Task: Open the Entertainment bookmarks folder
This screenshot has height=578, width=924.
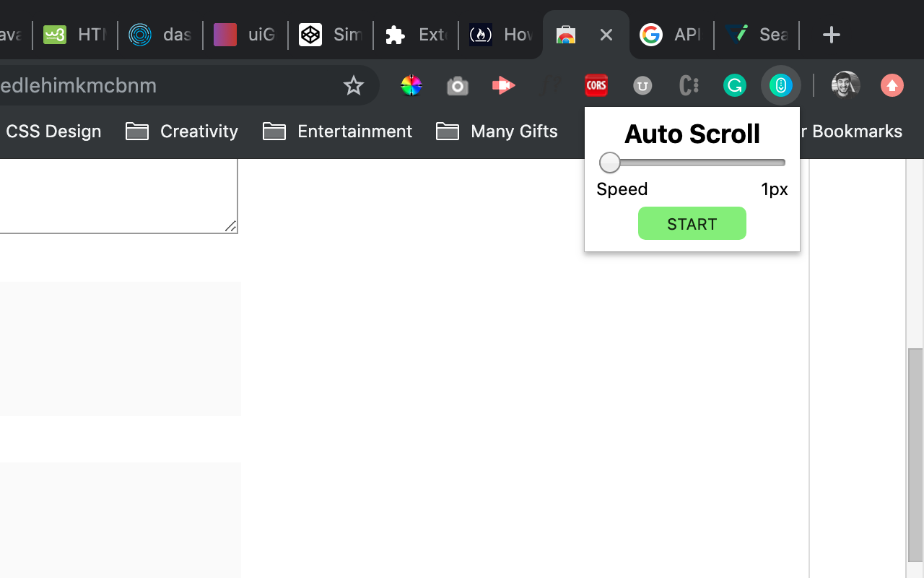Action: 337,131
